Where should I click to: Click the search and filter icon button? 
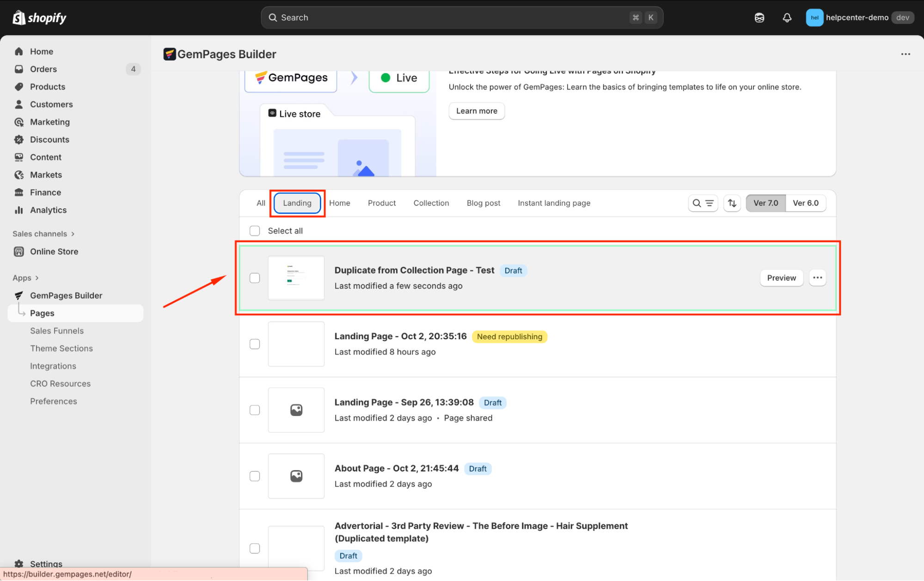[x=703, y=203]
